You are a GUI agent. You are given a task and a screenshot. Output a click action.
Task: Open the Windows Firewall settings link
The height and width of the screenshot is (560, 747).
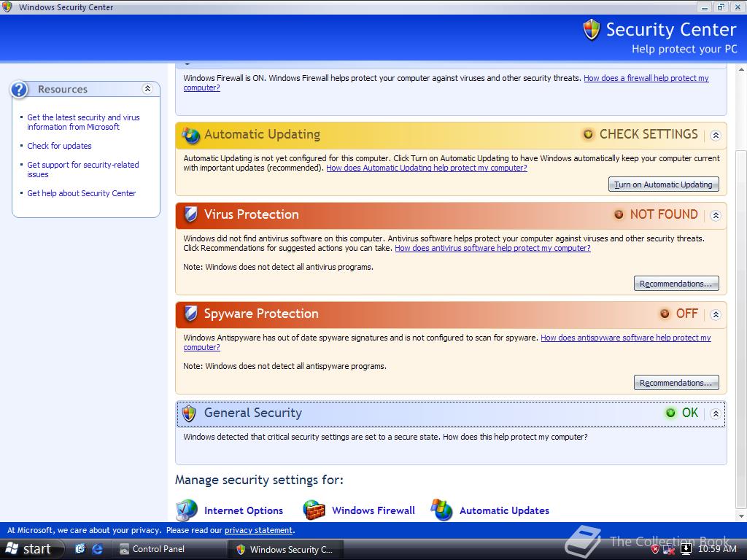(373, 510)
